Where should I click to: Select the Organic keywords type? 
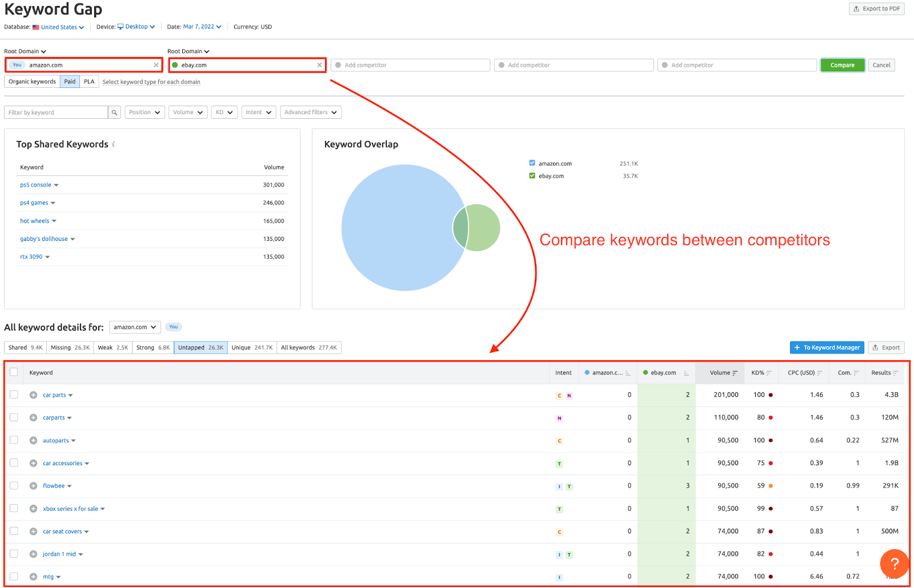pos(32,82)
